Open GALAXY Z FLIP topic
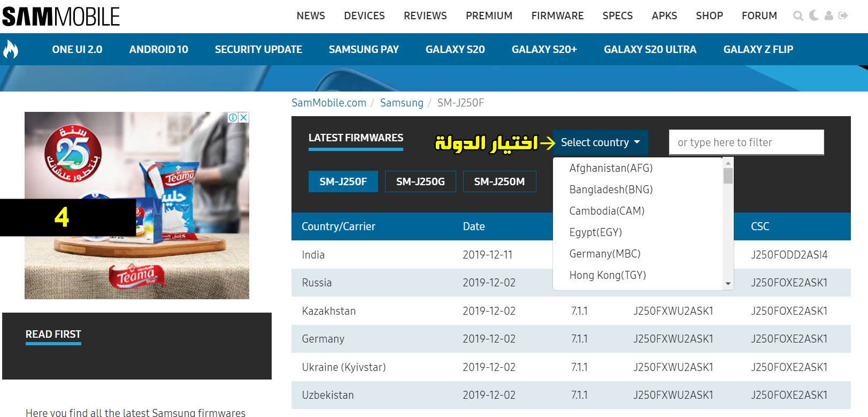Viewport: 868px width, 417px height. point(758,49)
